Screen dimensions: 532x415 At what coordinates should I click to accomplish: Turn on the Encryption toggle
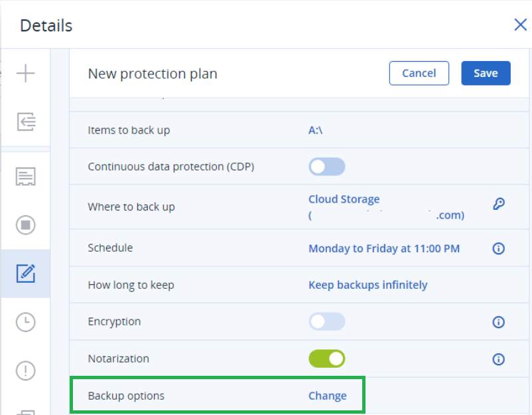point(326,321)
